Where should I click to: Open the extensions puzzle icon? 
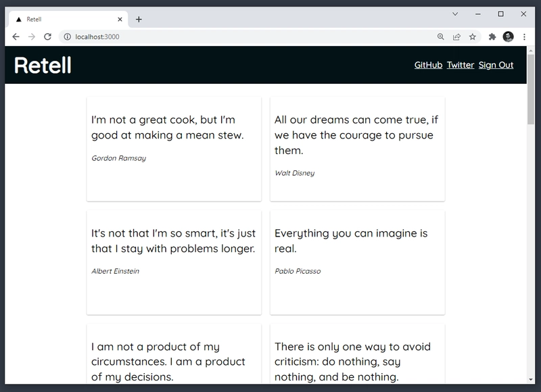coord(492,37)
